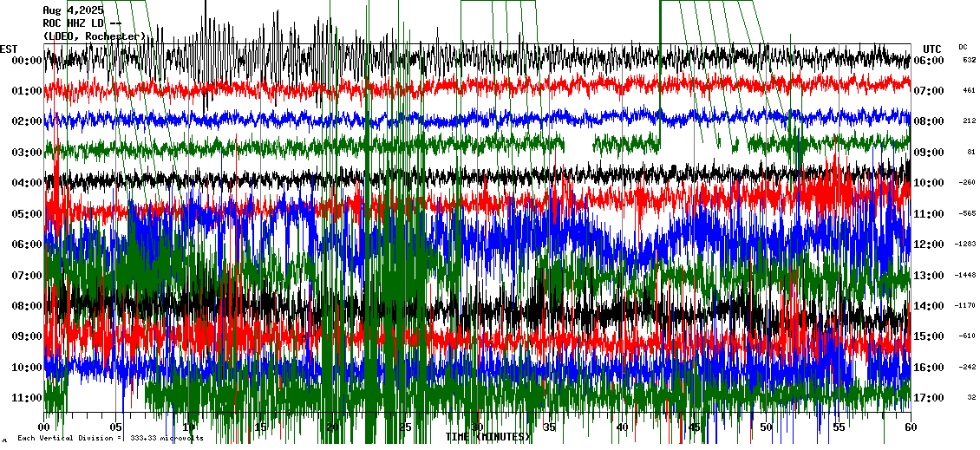Select the DC offset column header
980x450 pixels.
coord(963,47)
